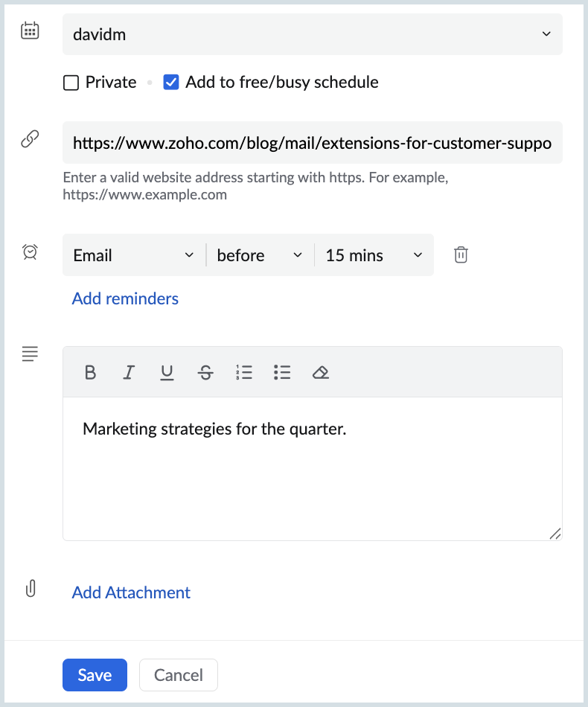
Task: Apply strikethrough formatting
Action: pos(205,372)
